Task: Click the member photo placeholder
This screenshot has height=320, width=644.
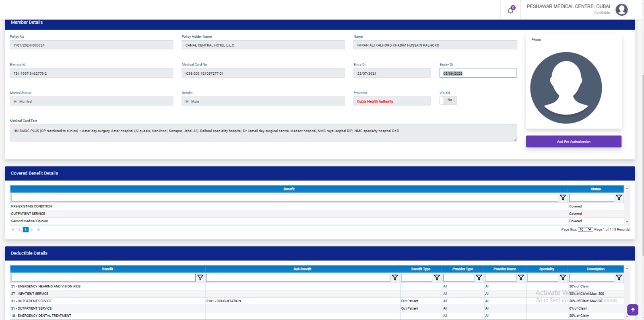Action: tap(566, 88)
